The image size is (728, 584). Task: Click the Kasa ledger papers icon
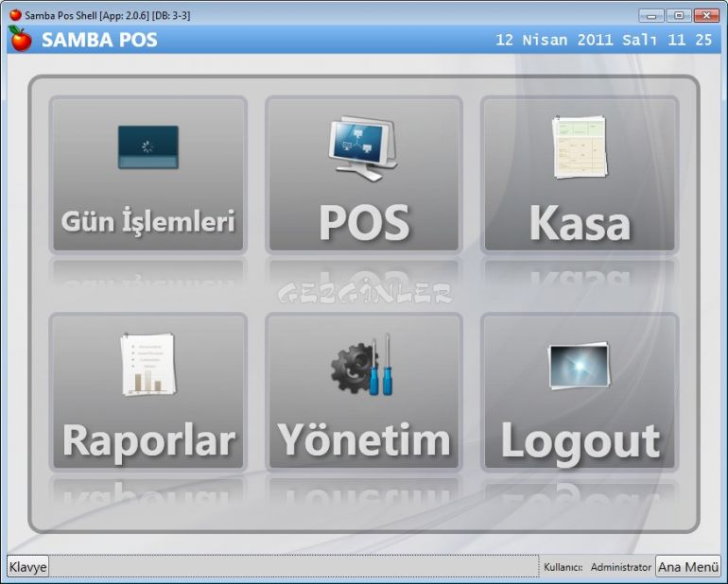click(580, 146)
